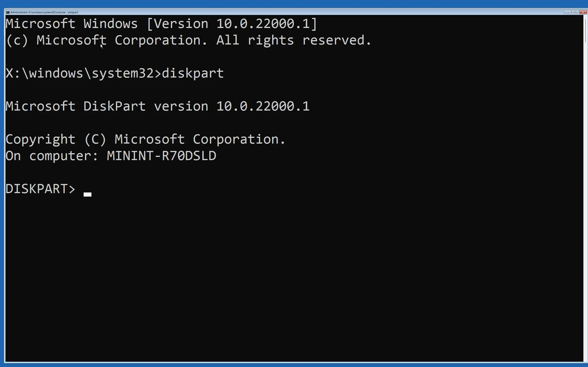This screenshot has height=367, width=588.
Task: Click the Windows version number 10.0.22000.1 in brackets
Action: click(263, 24)
